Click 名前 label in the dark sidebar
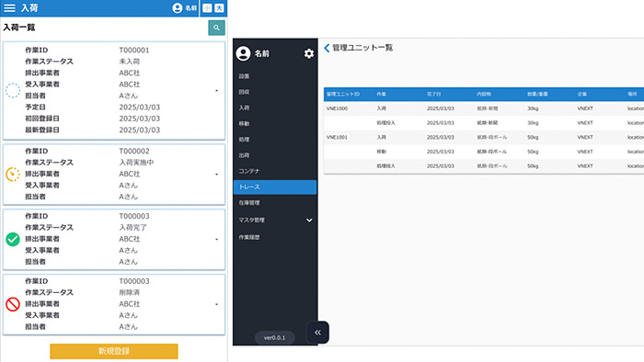Screen dimensions: 644x362 pos(261,53)
